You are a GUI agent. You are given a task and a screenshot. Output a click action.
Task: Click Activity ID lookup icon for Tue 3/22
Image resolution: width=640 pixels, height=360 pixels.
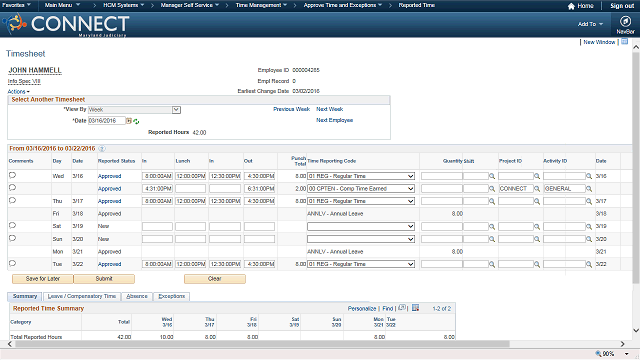point(589,264)
